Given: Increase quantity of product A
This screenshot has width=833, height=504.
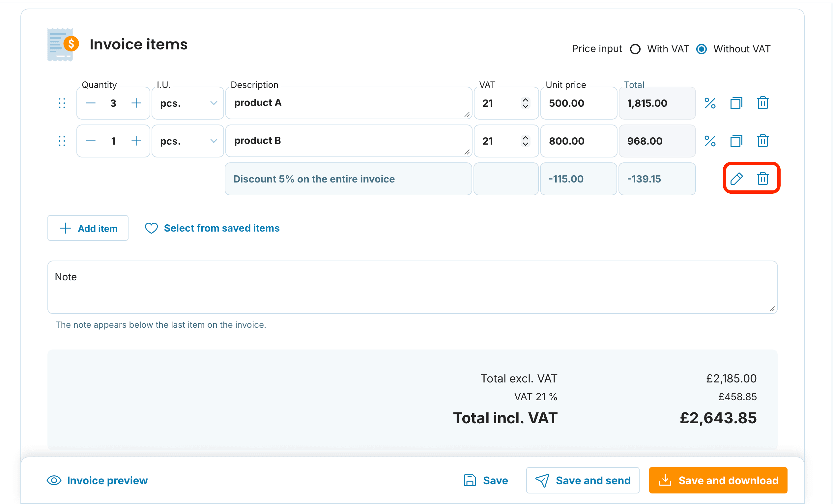Looking at the screenshot, I should coord(136,103).
